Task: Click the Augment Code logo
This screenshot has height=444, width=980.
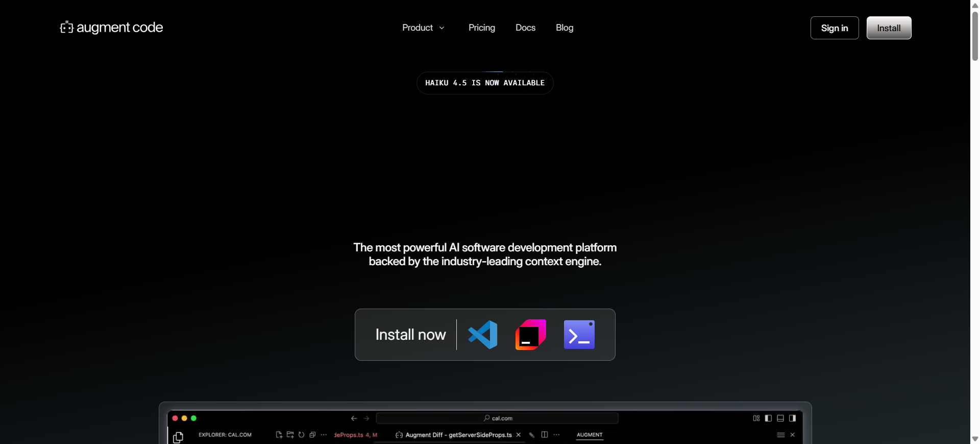Action: click(x=111, y=28)
